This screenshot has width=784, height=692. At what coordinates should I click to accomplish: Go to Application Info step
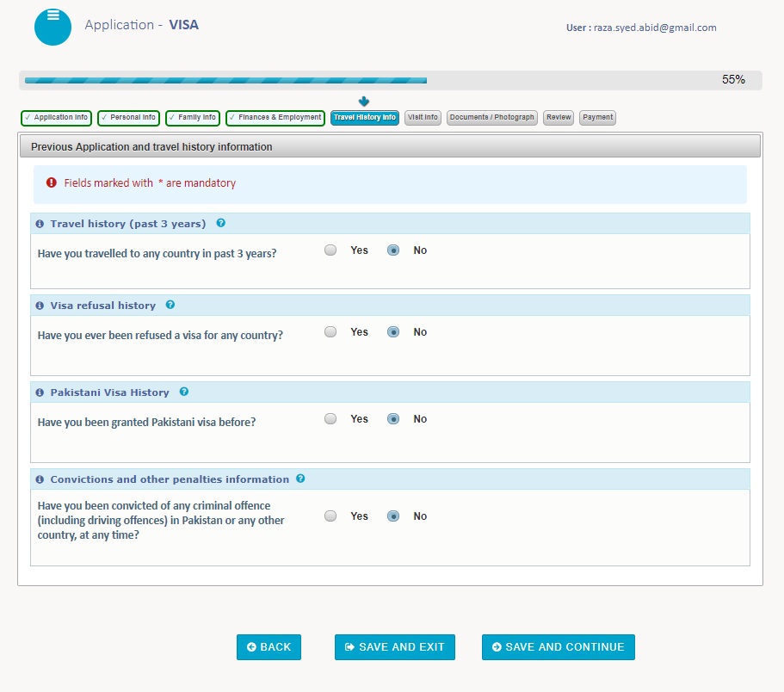point(57,118)
